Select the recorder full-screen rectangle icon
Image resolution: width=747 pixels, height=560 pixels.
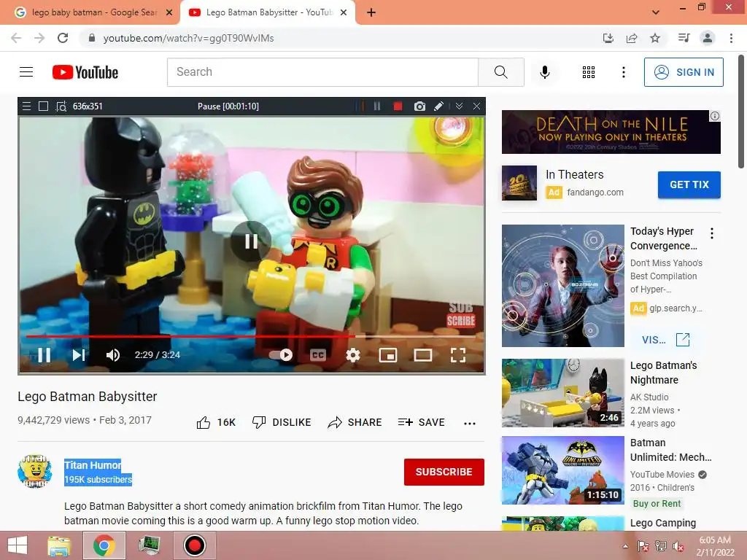[43, 106]
